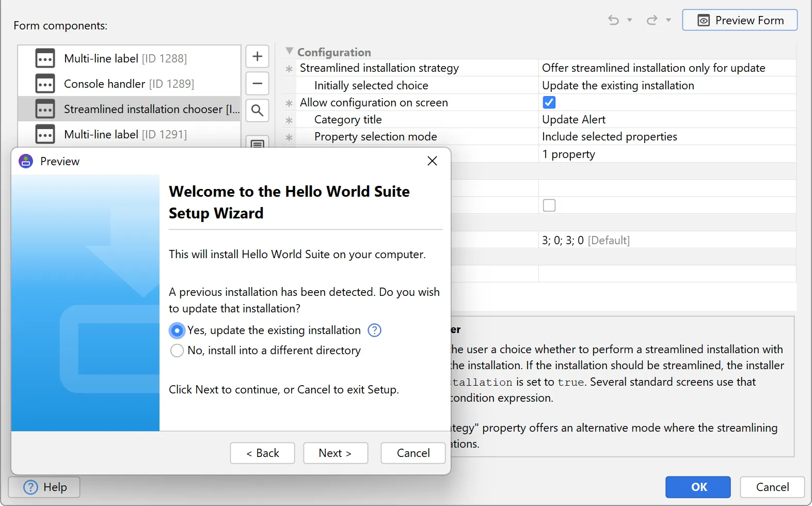Close the Preview dialog window
This screenshot has width=812, height=506.
(432, 161)
